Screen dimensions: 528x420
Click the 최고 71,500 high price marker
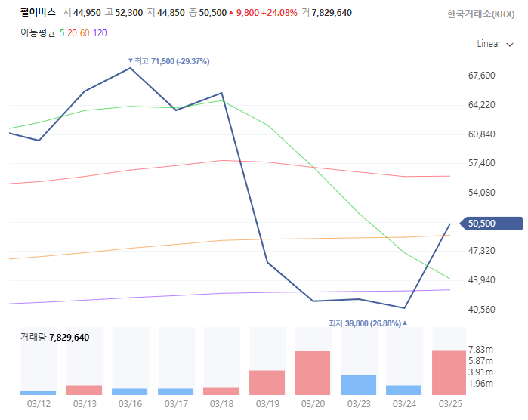point(168,60)
